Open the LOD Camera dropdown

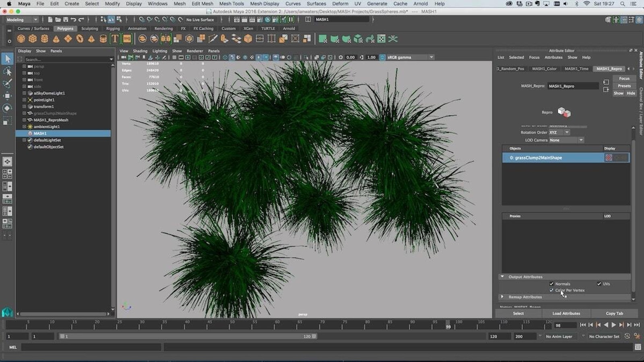coord(566,140)
